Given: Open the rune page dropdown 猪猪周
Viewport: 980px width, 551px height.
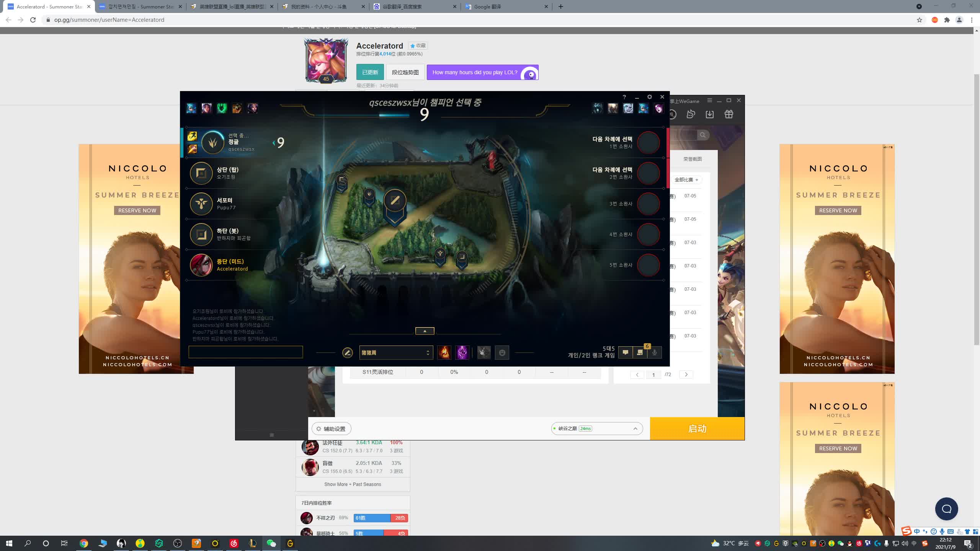Looking at the screenshot, I should pos(396,352).
